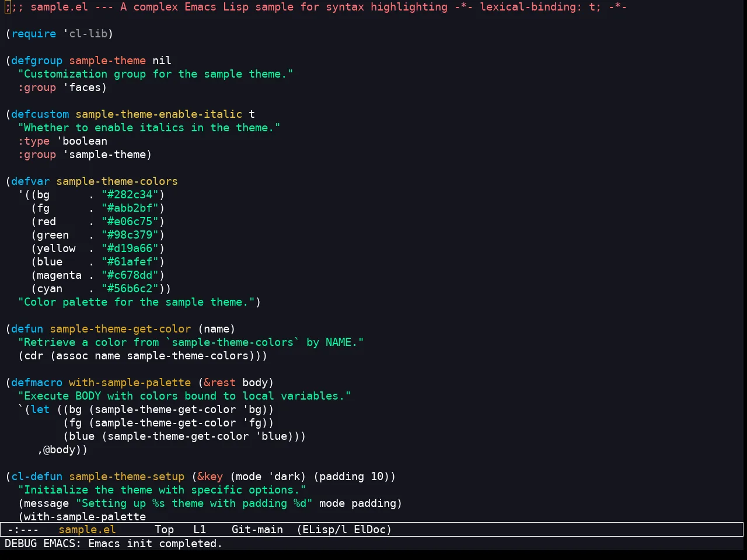Viewport: 747px width, 560px height.
Task: Click the &rest keyword
Action: click(x=219, y=383)
